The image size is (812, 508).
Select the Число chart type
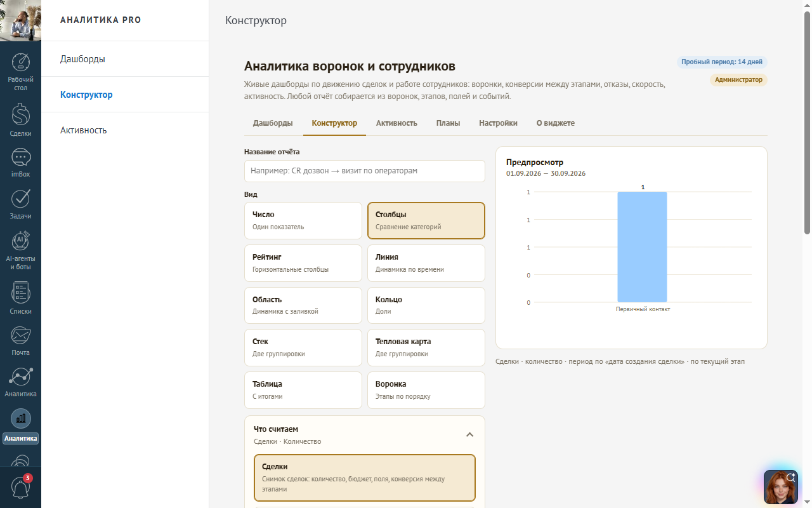pyautogui.click(x=303, y=220)
